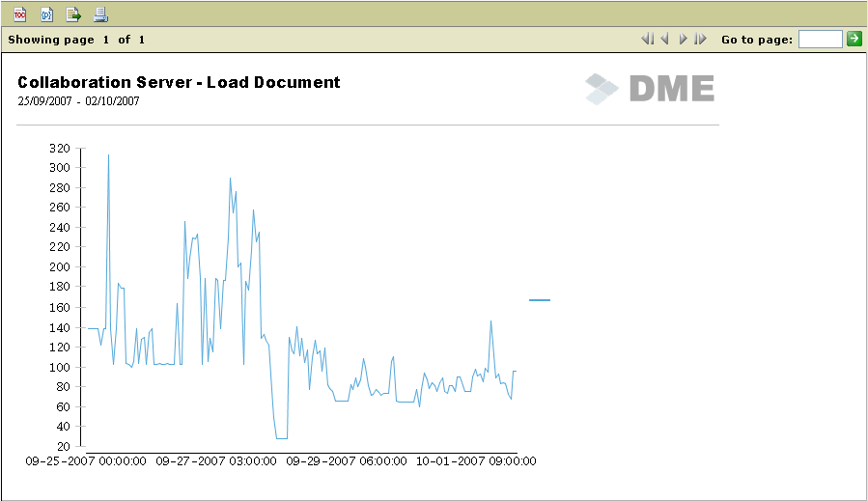The image size is (868, 501).
Task: Click the Go to page label
Action: coord(757,40)
